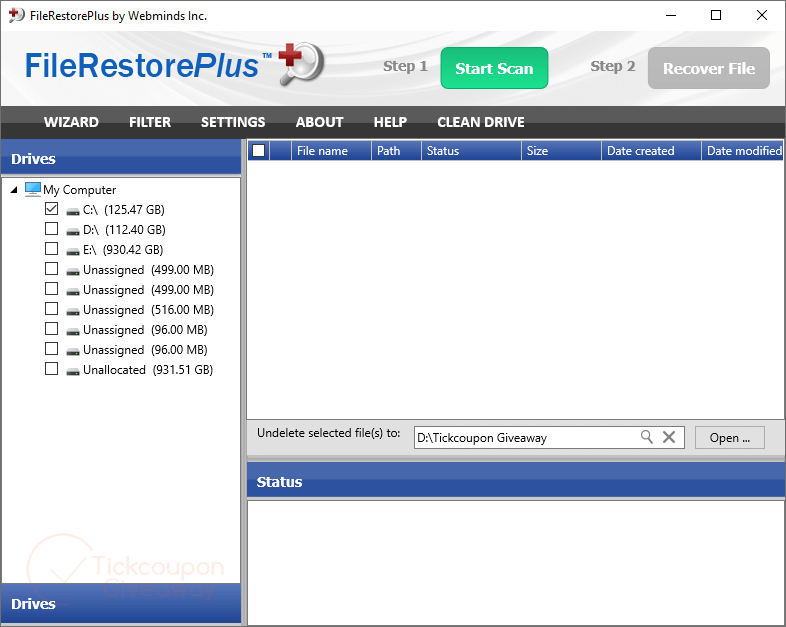Viewport: 786px width, 627px height.
Task: Check the second Unassigned (499.00 MB) checkbox
Action: tap(51, 289)
